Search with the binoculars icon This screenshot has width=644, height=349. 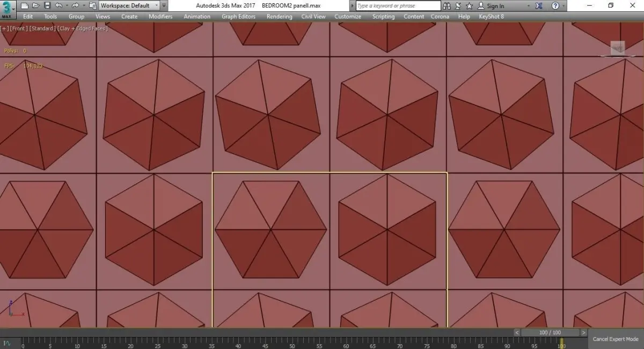point(447,6)
